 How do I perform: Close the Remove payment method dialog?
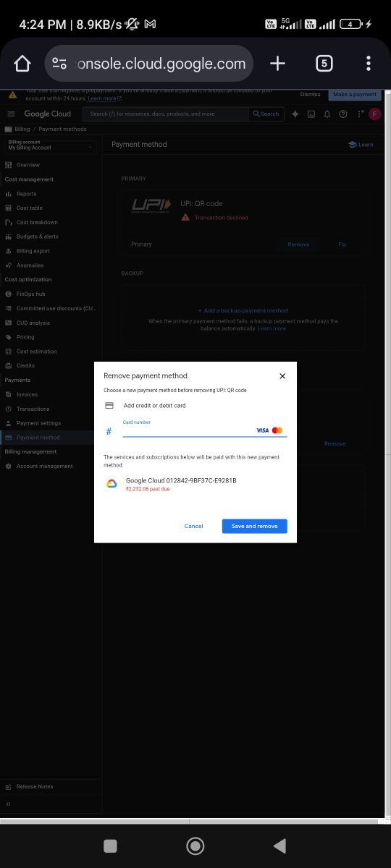[282, 376]
